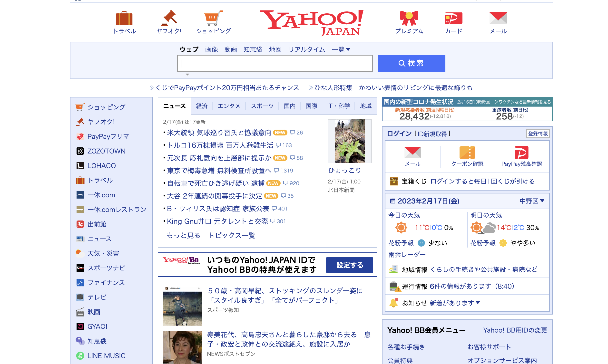This screenshot has height=364, width=608.
Task: Select the 国内 news tab
Action: pos(290,106)
